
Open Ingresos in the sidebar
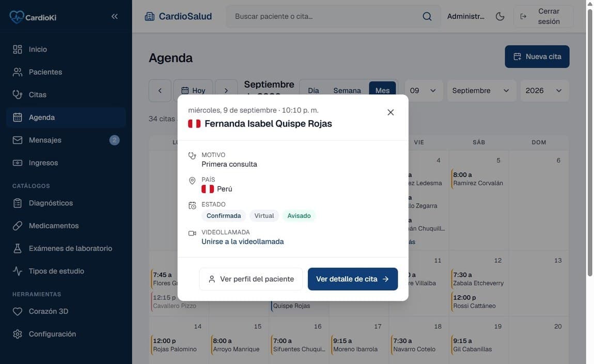[x=66, y=163]
